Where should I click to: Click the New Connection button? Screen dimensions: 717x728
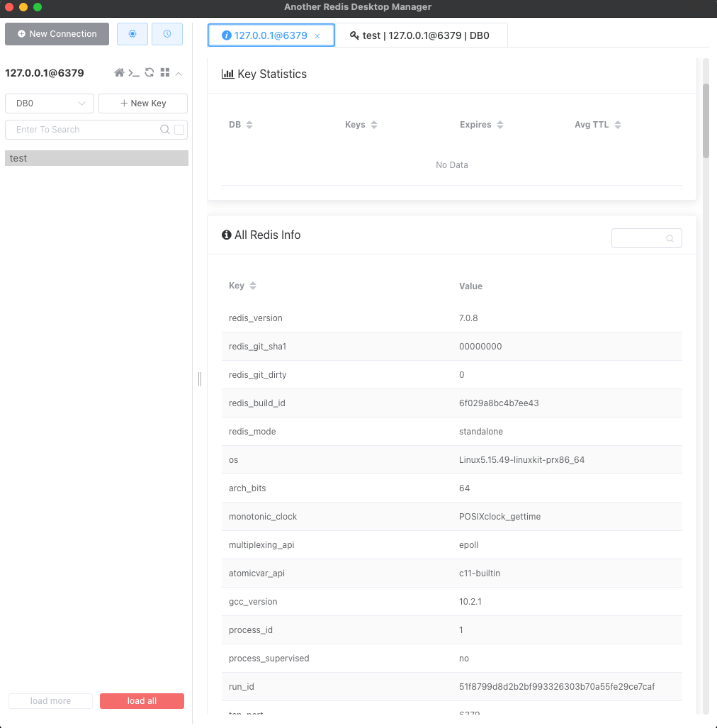click(x=57, y=34)
